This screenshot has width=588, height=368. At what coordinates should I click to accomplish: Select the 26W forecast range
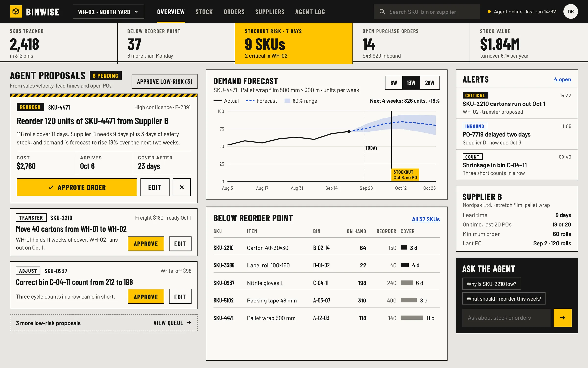tap(430, 83)
